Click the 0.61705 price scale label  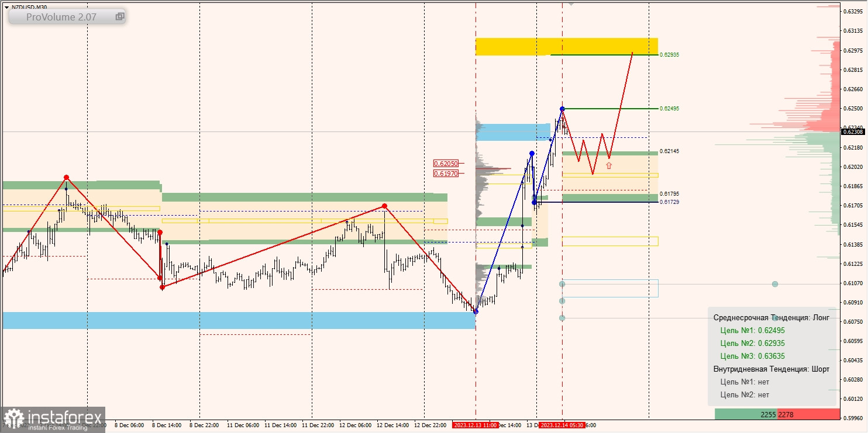(855, 205)
